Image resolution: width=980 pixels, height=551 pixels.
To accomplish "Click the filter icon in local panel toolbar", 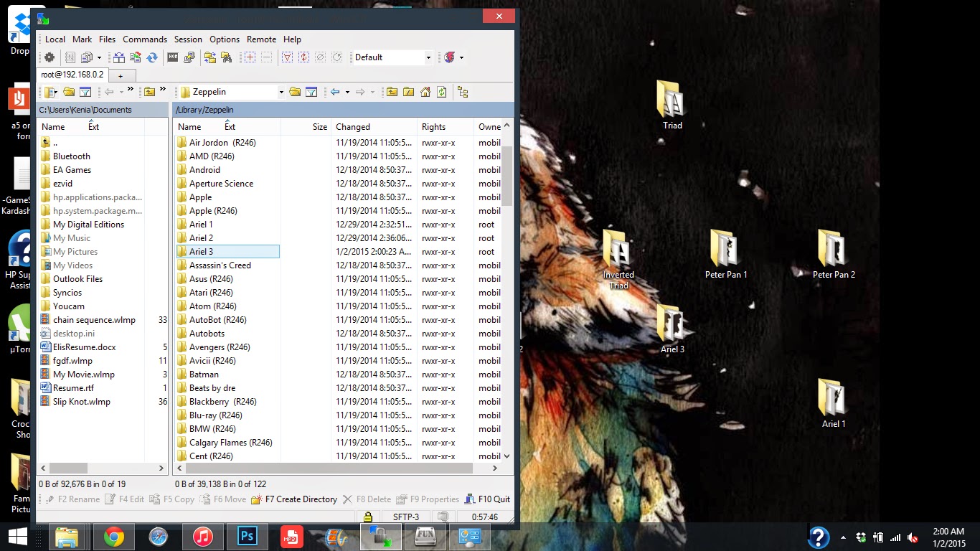I will [x=85, y=92].
